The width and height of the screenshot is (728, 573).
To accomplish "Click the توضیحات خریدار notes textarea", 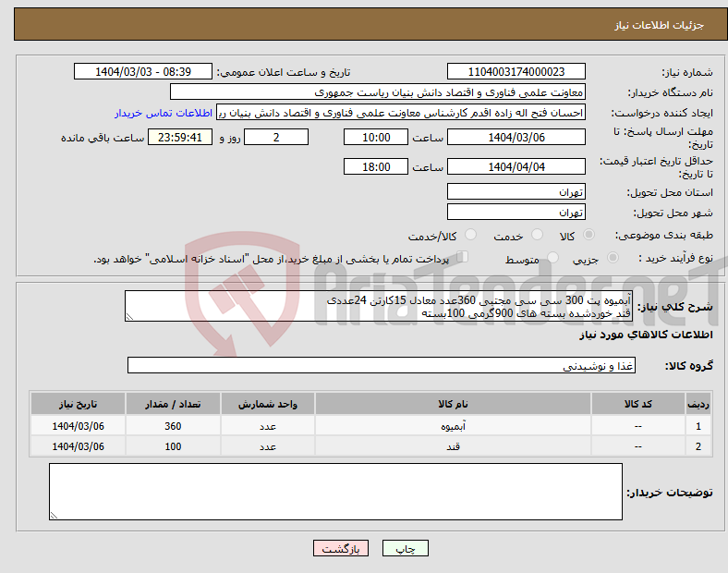I will (335, 492).
